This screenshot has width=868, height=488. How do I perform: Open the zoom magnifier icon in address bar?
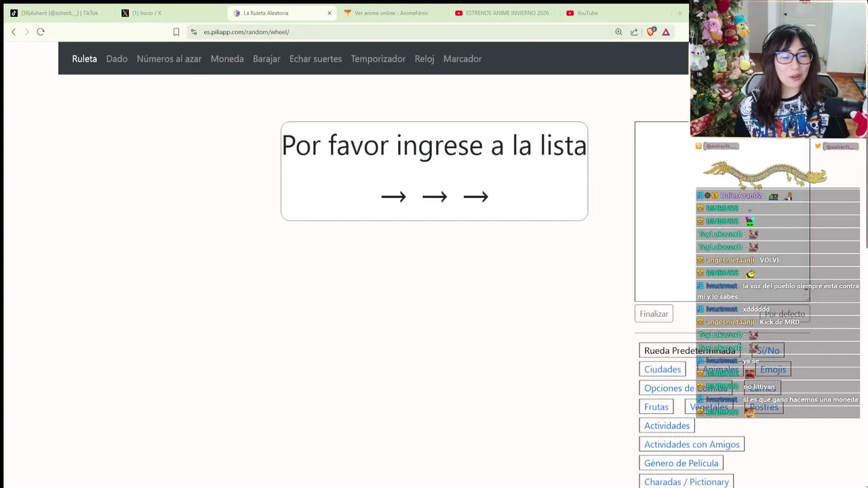pyautogui.click(x=618, y=32)
